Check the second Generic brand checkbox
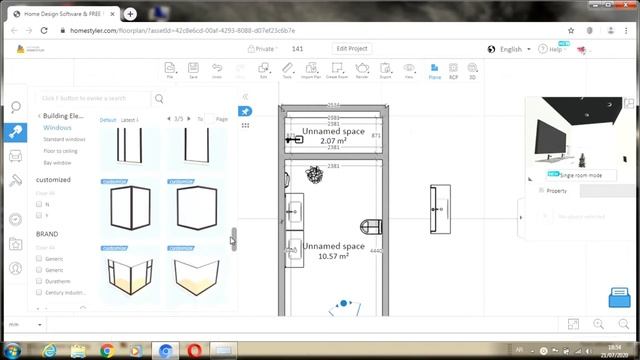 (39, 270)
